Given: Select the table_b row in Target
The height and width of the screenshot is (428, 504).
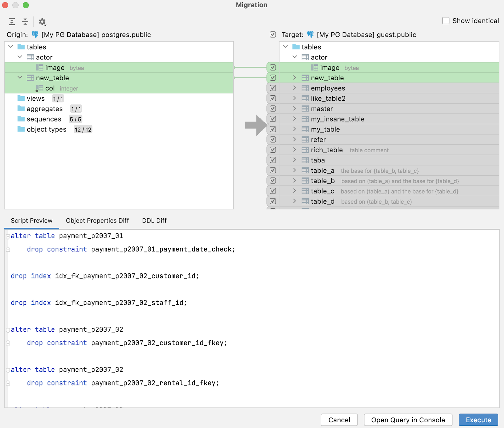Looking at the screenshot, I should [x=383, y=181].
